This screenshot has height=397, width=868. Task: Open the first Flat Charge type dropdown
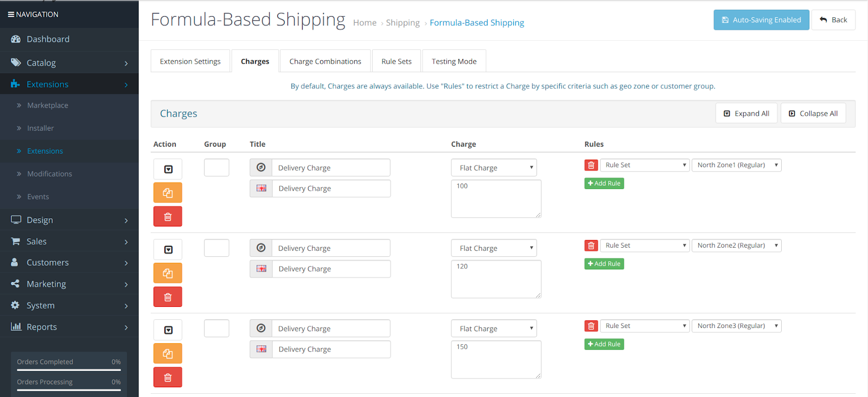point(494,168)
